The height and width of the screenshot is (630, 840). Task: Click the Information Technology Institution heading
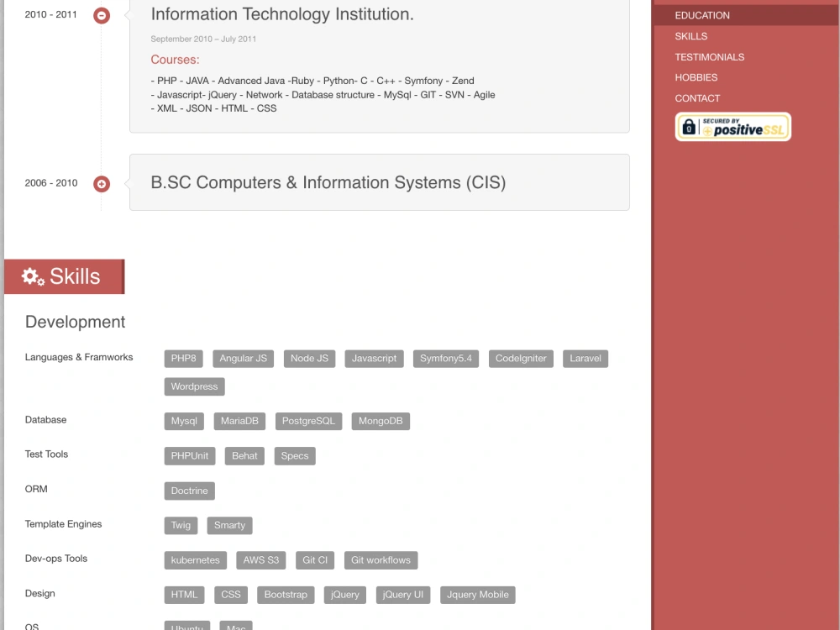pyautogui.click(x=282, y=14)
